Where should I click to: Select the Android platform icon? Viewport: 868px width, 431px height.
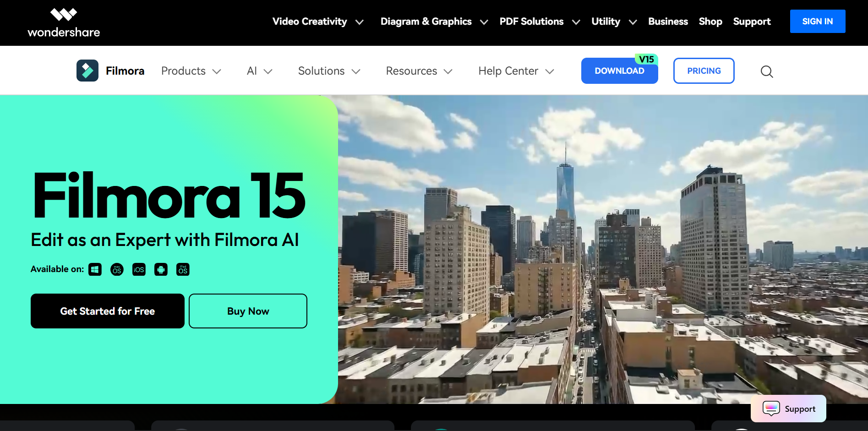point(161,269)
